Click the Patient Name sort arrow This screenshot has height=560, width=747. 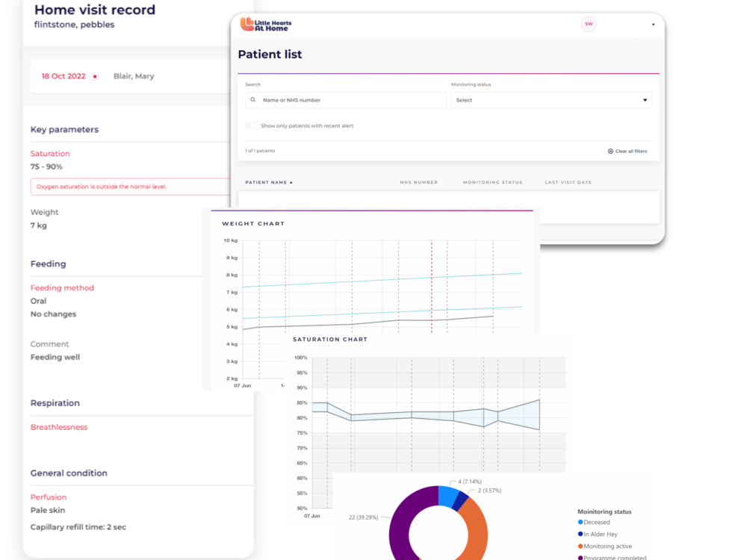click(x=291, y=183)
